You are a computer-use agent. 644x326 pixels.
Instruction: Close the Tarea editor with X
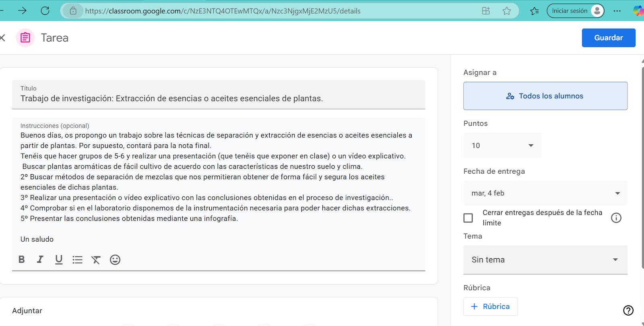[2, 38]
